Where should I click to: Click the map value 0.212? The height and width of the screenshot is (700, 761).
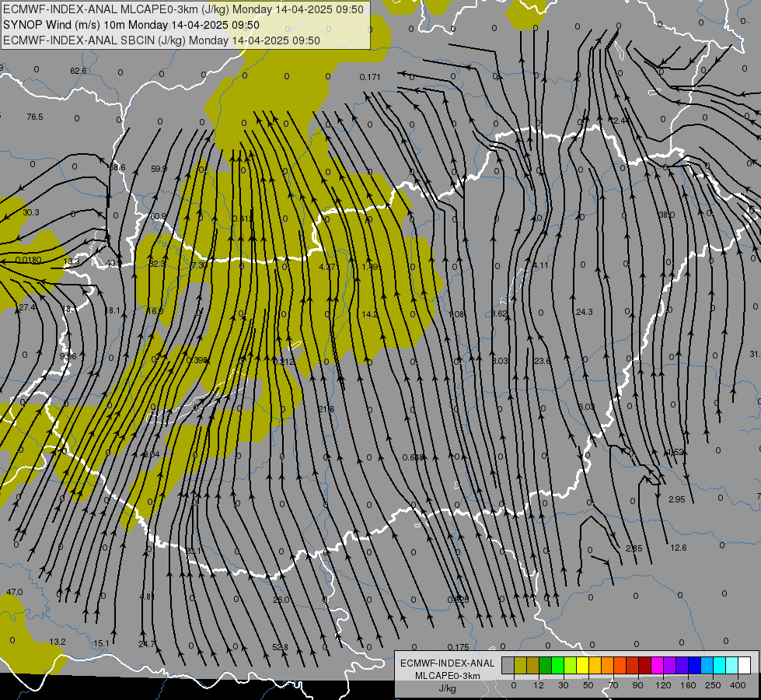[x=284, y=362]
